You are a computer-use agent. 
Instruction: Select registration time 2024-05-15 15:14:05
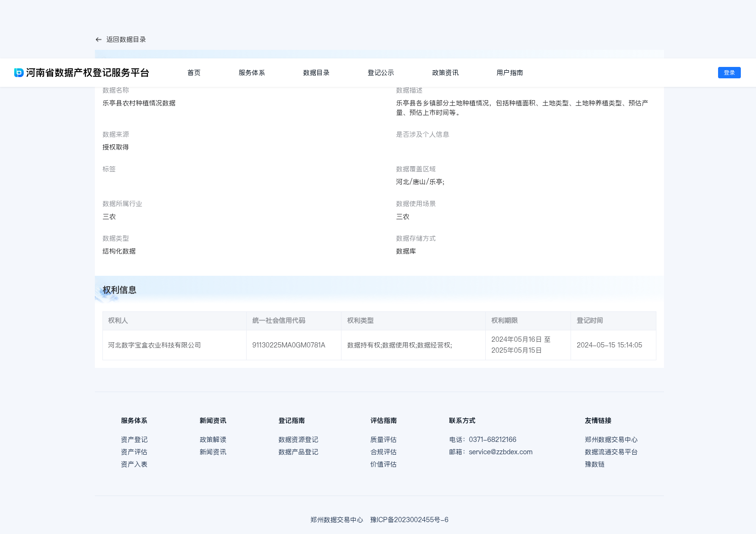coord(609,345)
